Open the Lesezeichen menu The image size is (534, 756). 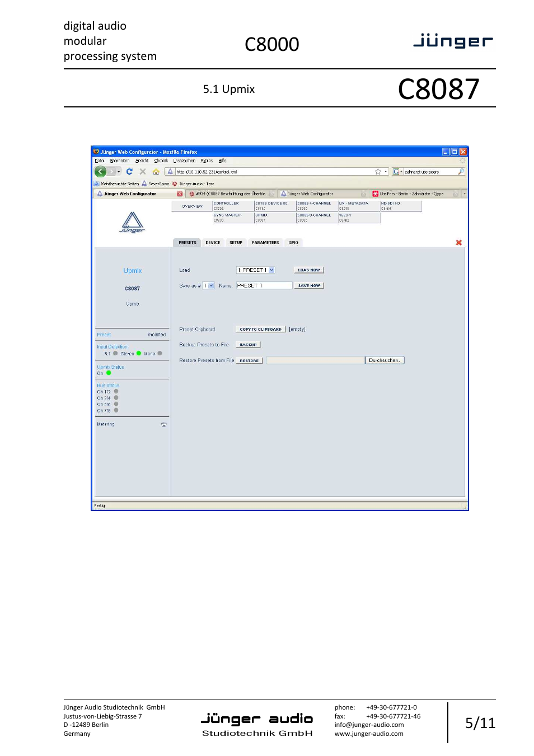pos(184,161)
